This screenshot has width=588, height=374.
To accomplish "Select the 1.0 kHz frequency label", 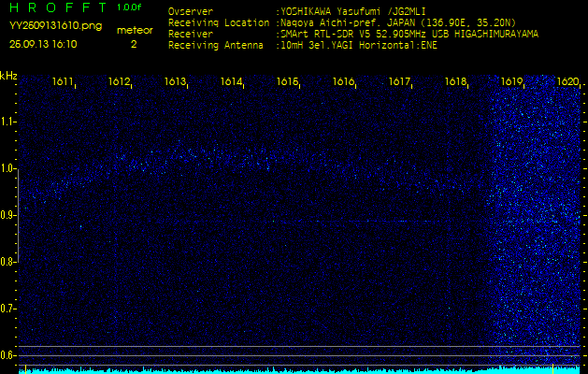I will coord(9,168).
